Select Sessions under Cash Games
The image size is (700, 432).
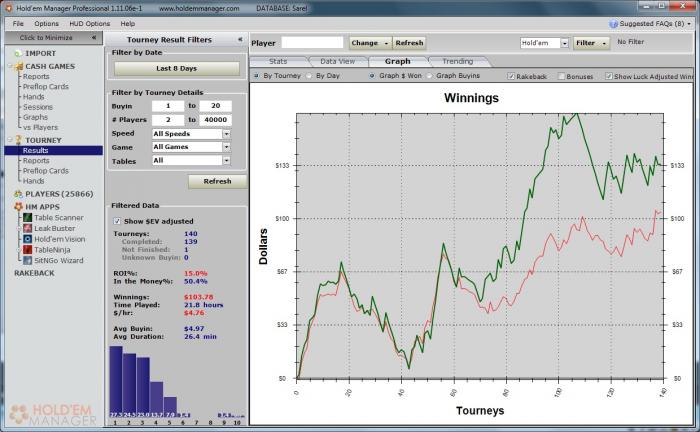tap(38, 107)
